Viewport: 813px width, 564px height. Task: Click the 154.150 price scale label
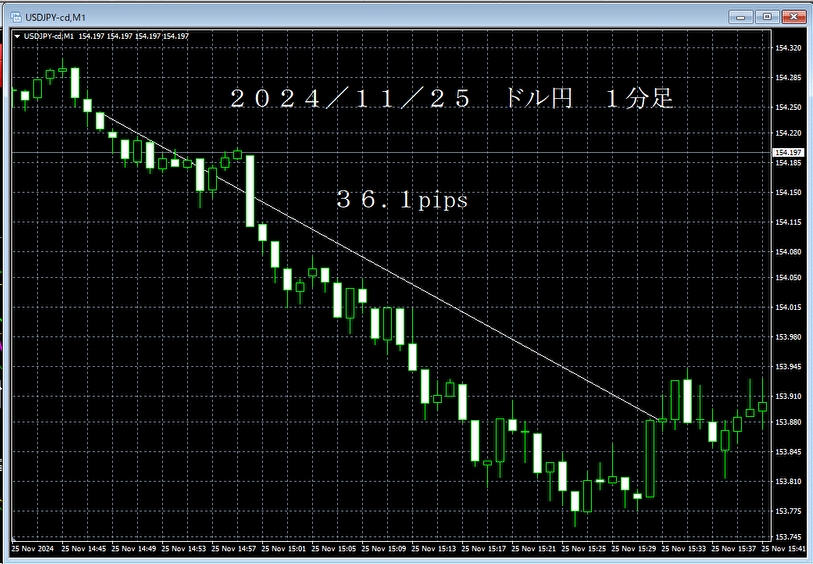(x=788, y=192)
